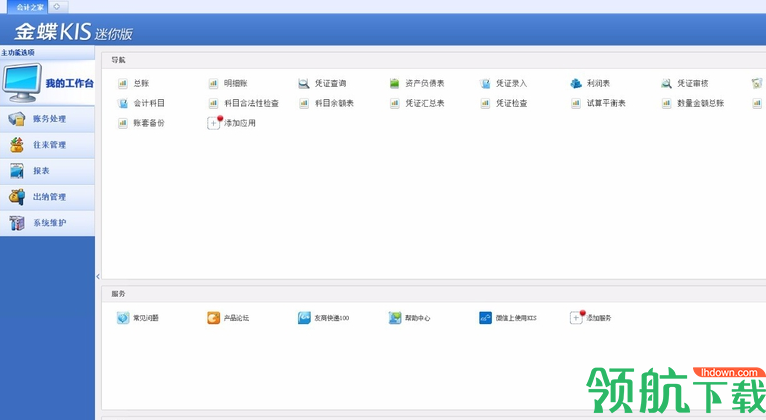This screenshot has width=766, height=420.
Task: Open 常见问题 FAQ service
Action: pos(138,318)
